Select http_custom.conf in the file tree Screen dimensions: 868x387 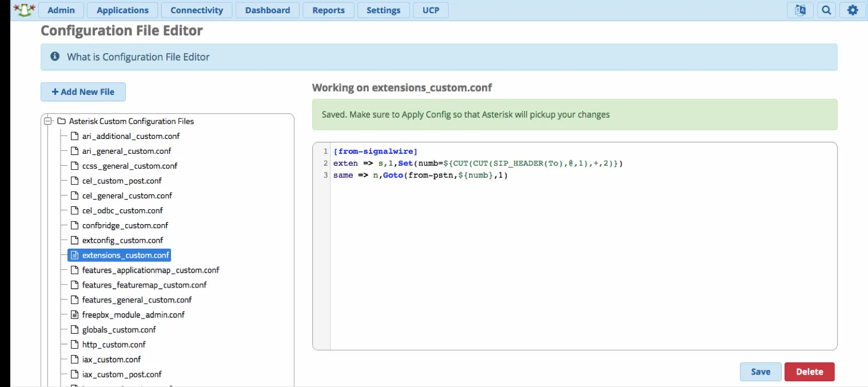(x=113, y=344)
